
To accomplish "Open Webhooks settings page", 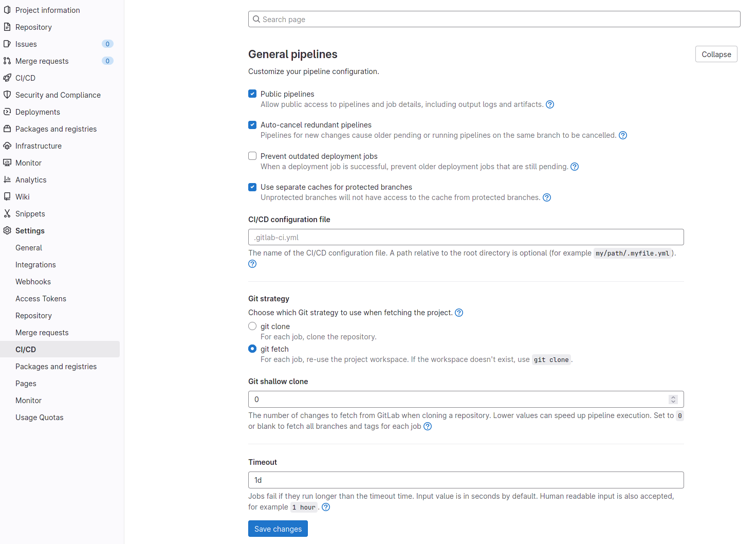I will tap(60, 282).
